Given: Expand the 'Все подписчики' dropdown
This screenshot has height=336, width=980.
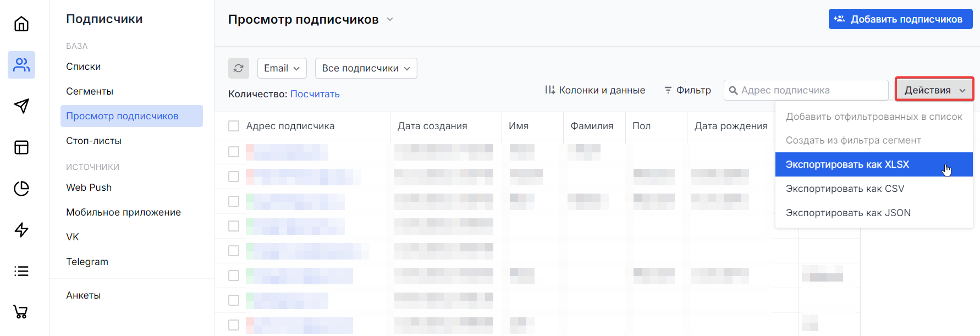Looking at the screenshot, I should (366, 68).
